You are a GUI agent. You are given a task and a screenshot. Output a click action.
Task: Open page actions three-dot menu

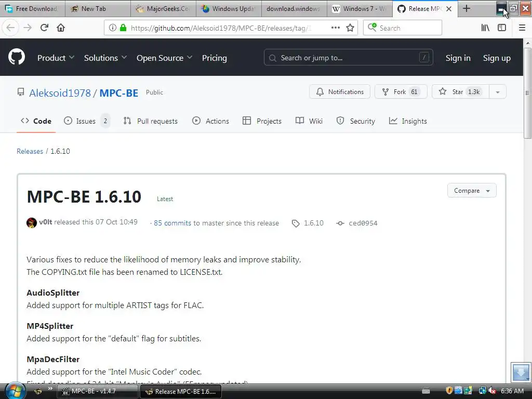coord(336,28)
